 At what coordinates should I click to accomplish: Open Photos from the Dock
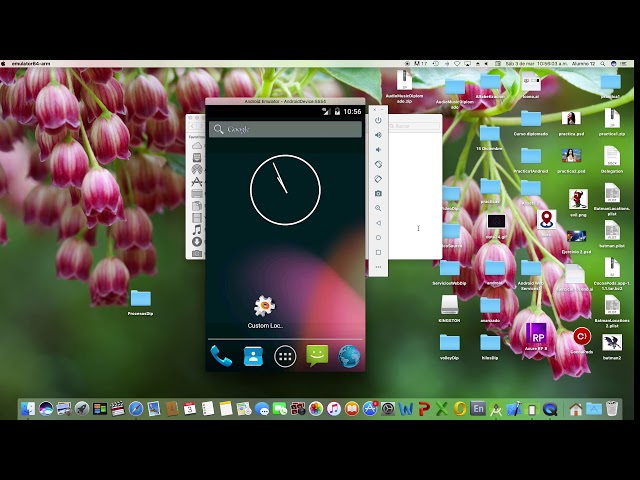pos(316,409)
